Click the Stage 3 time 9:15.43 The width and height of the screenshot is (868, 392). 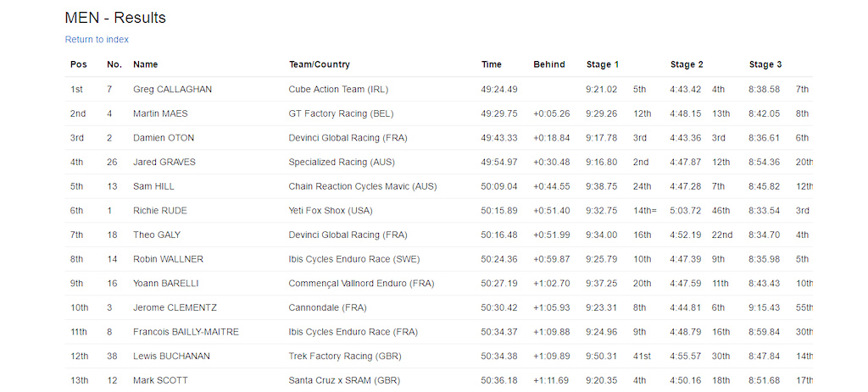point(765,308)
